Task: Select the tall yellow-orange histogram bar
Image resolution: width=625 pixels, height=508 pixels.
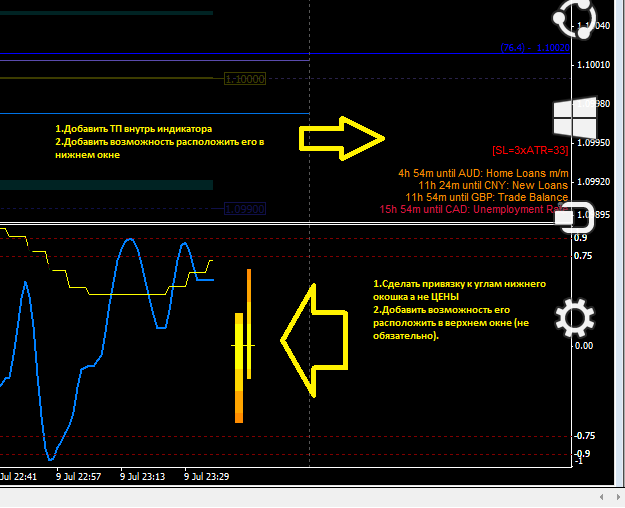Action: pyautogui.click(x=239, y=368)
